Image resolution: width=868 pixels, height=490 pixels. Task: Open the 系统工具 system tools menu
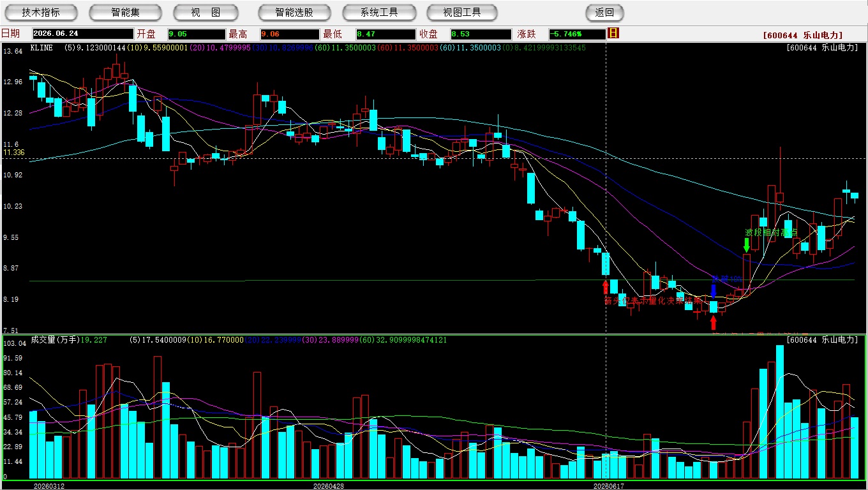pos(379,12)
